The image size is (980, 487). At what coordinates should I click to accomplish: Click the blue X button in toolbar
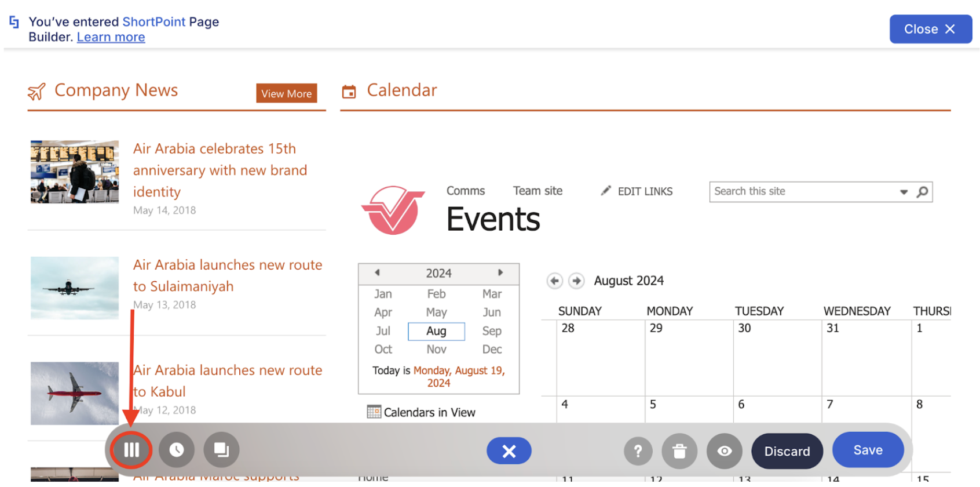(x=509, y=451)
